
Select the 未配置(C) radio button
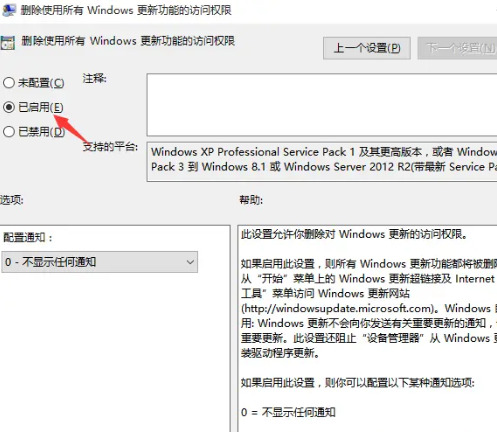[9, 82]
